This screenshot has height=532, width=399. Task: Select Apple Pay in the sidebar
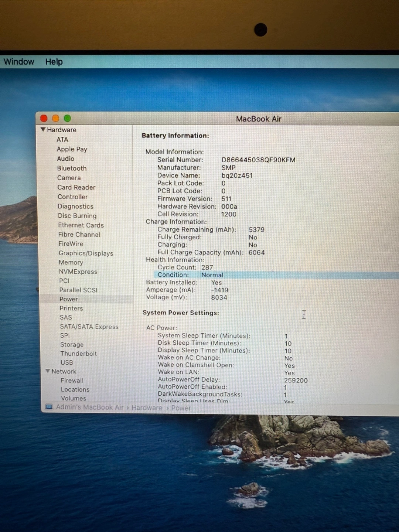tap(72, 149)
